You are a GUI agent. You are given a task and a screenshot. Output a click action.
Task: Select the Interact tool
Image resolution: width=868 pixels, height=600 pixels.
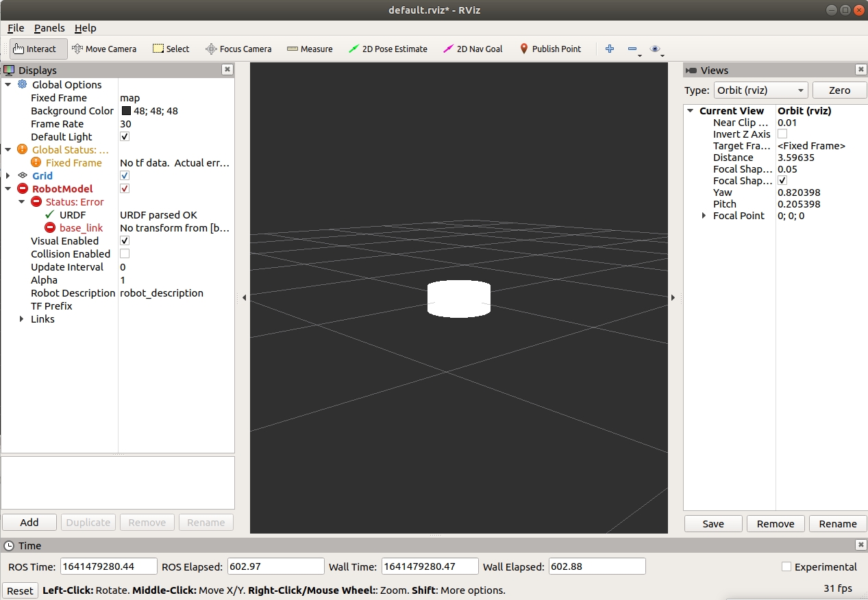pyautogui.click(x=38, y=49)
